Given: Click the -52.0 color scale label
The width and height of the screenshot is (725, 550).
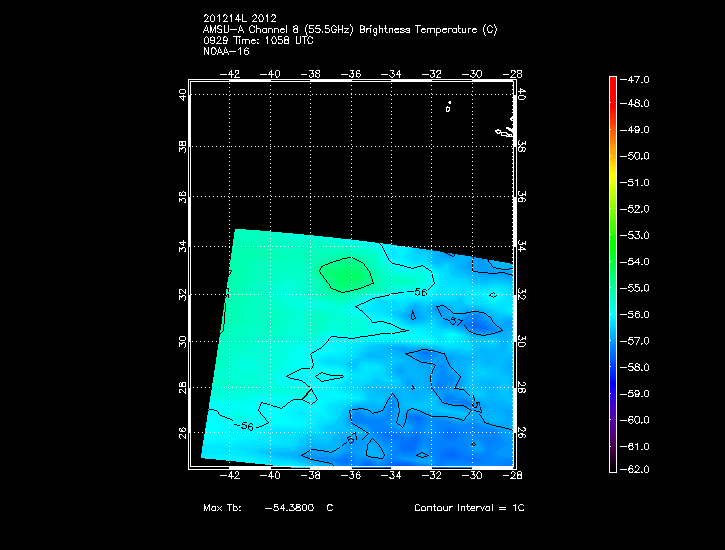Looking at the screenshot, I should pyautogui.click(x=638, y=209).
